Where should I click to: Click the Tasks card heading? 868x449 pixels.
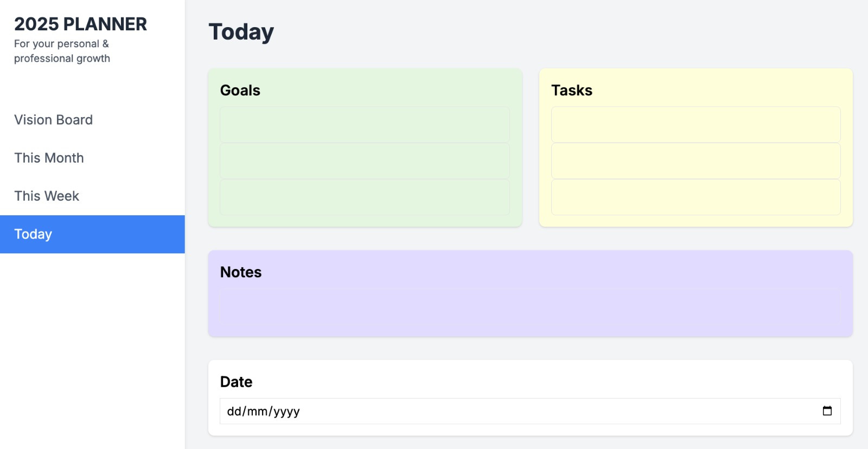coord(572,91)
